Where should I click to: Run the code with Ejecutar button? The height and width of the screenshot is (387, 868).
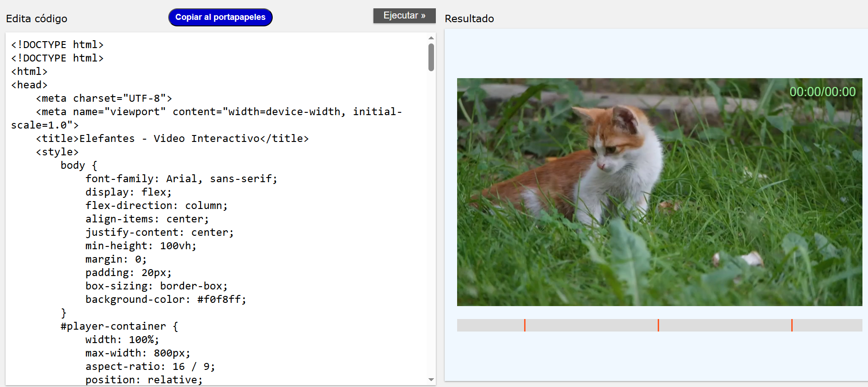coord(404,16)
